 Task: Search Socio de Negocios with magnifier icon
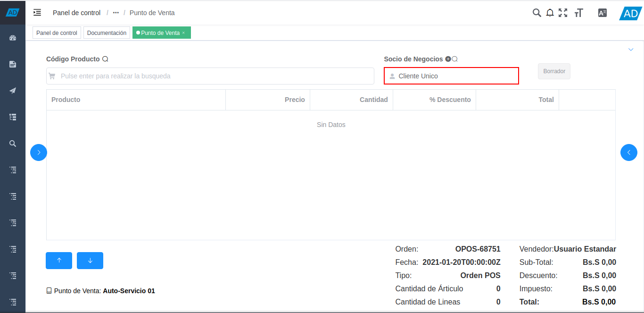click(x=454, y=59)
